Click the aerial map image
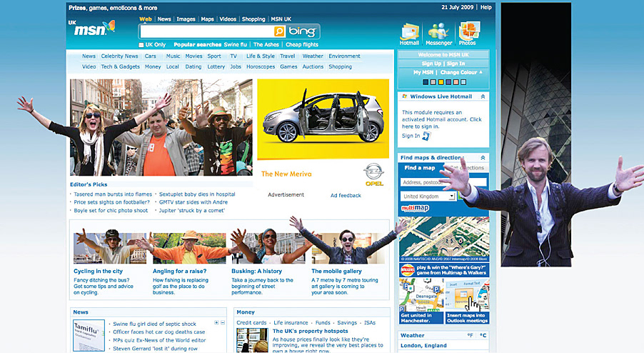644x353 pixels. (444, 239)
